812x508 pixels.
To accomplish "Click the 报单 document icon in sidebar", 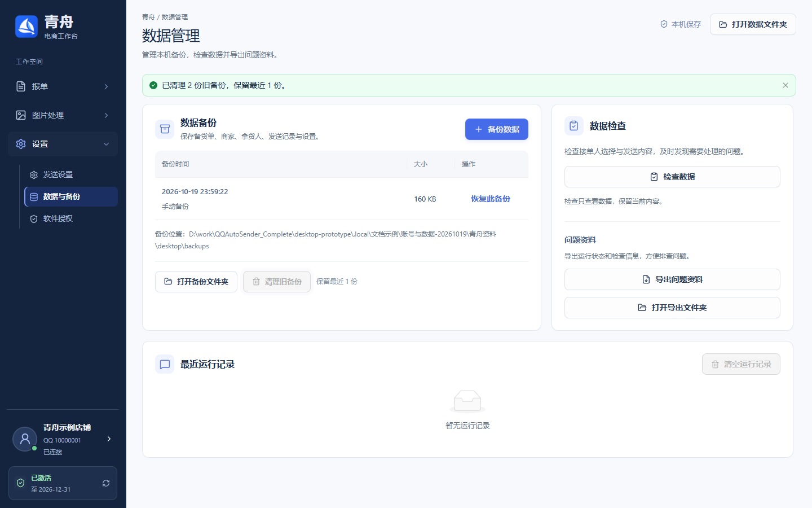I will (21, 86).
